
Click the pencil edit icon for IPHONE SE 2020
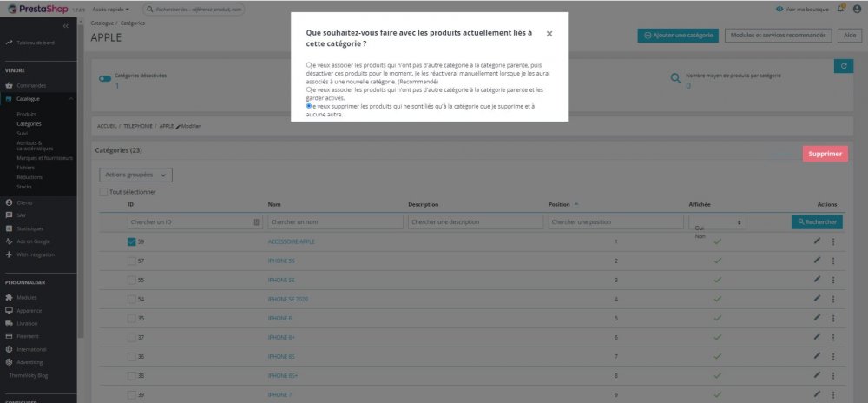point(817,299)
